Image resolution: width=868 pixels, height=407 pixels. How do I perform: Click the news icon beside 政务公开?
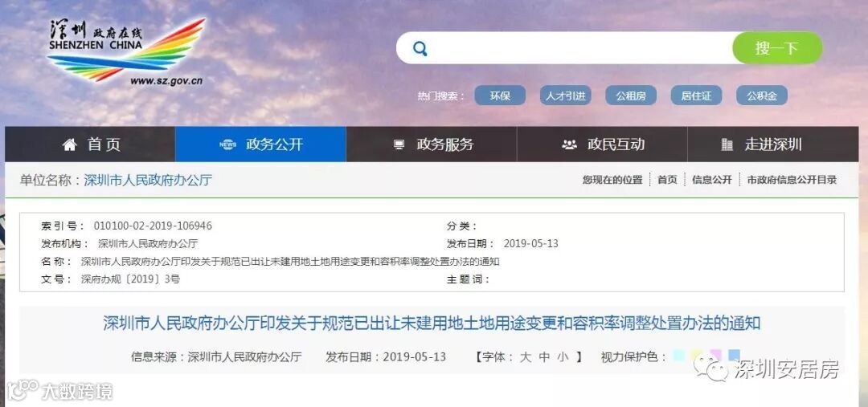[228, 144]
